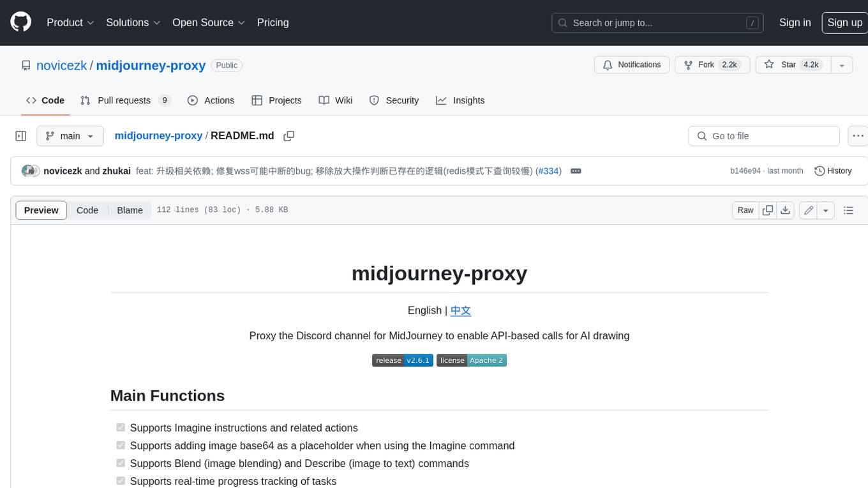Click the GitHub logo icon

[x=20, y=22]
